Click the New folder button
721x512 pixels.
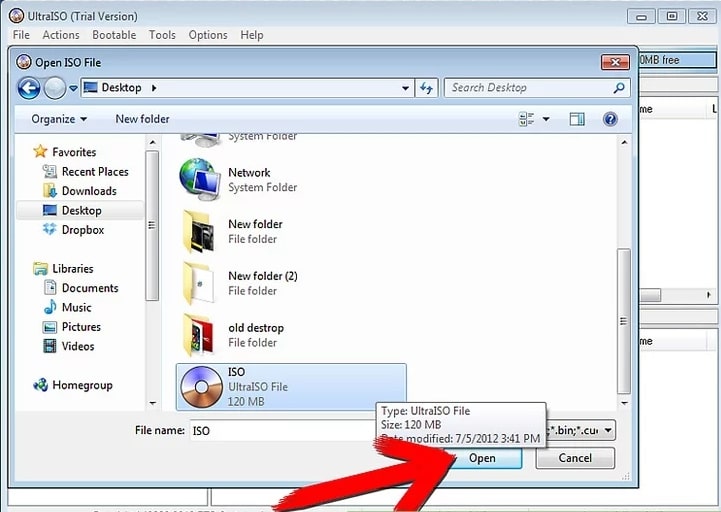tap(142, 119)
